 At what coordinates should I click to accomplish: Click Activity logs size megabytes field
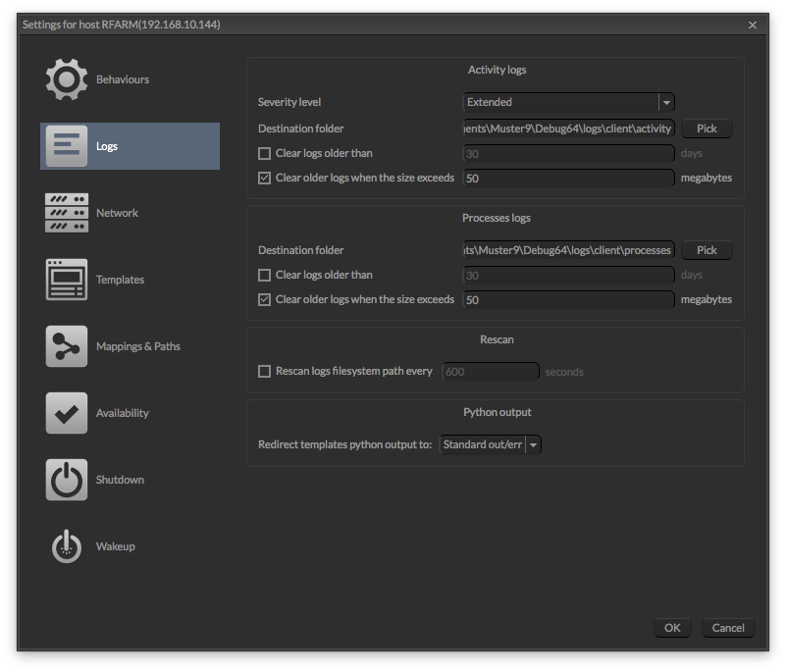(568, 179)
